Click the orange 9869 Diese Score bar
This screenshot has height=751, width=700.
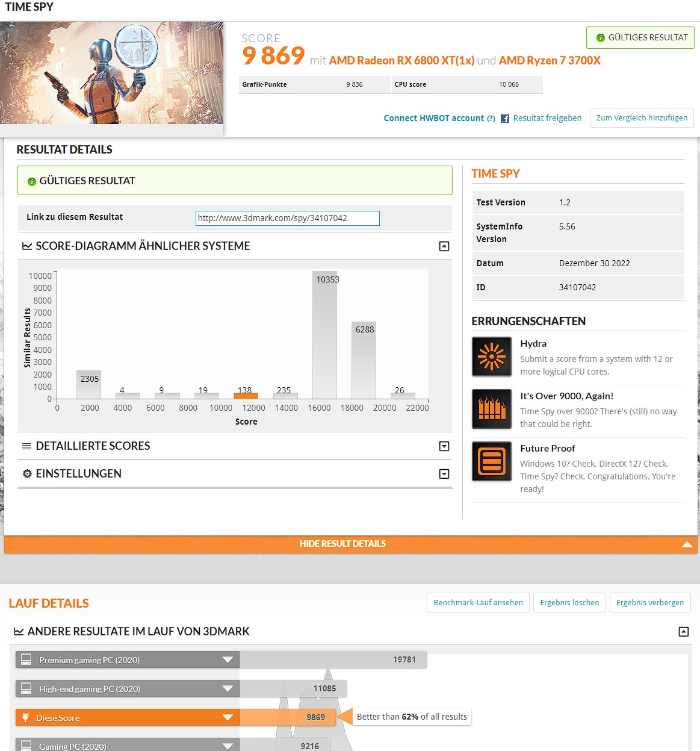coord(287,717)
